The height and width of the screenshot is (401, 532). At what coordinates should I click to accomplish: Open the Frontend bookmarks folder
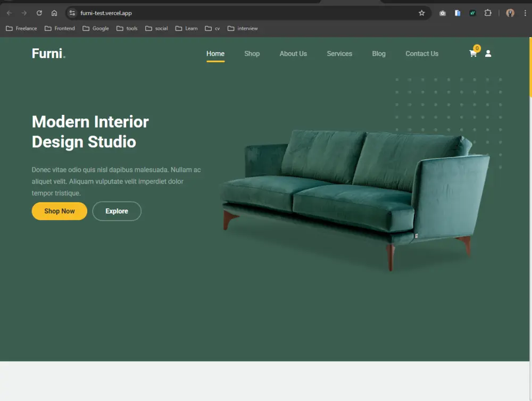coord(60,29)
